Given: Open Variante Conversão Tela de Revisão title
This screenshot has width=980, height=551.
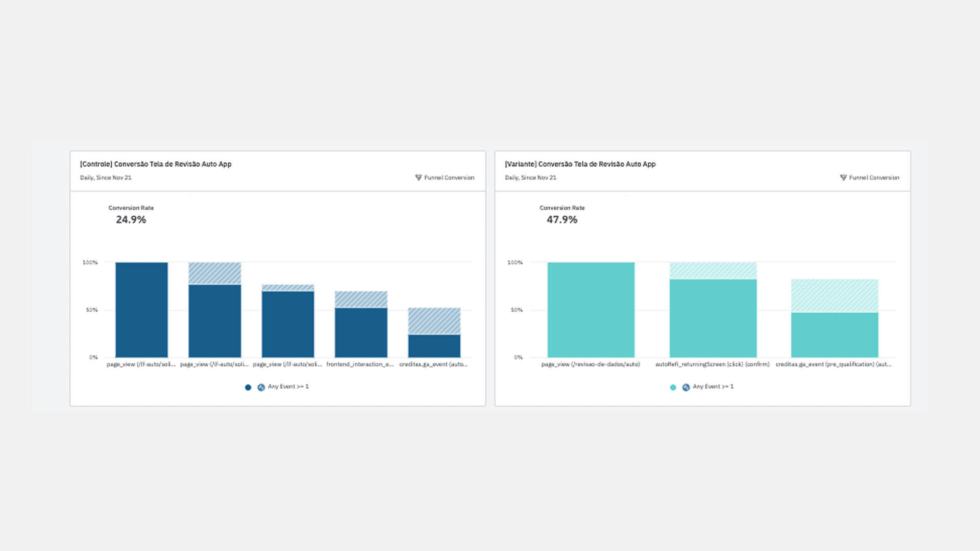Looking at the screenshot, I should (x=580, y=164).
